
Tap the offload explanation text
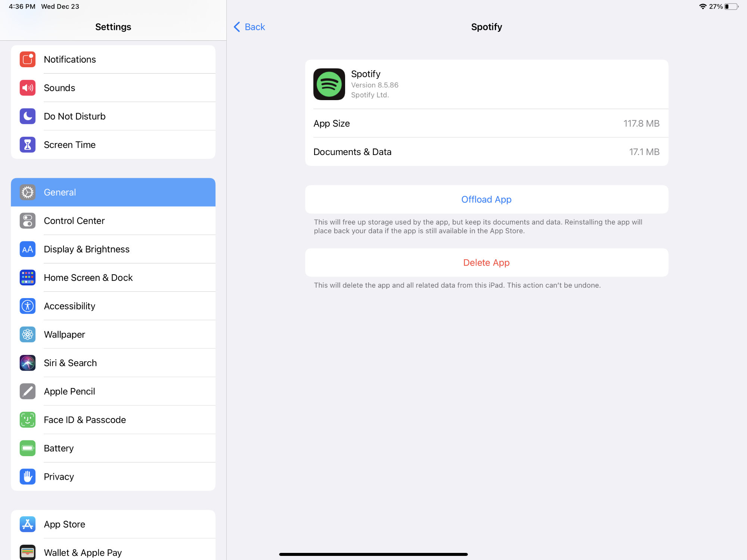[x=478, y=226]
